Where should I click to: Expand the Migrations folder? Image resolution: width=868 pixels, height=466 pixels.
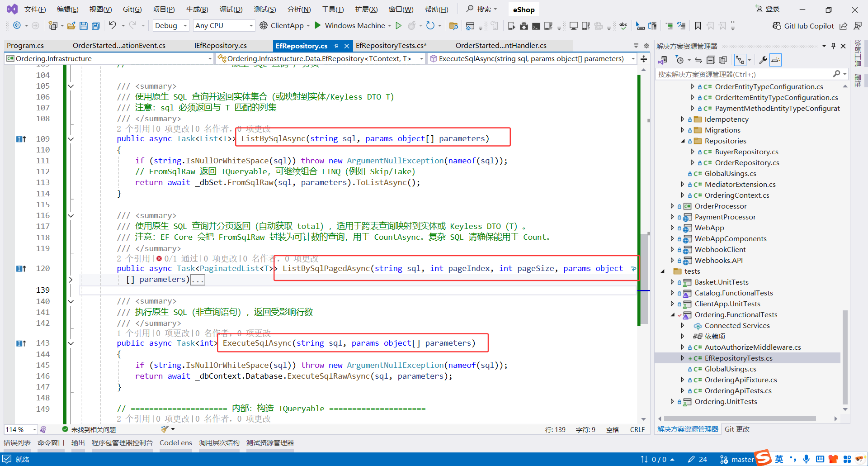pyautogui.click(x=683, y=130)
